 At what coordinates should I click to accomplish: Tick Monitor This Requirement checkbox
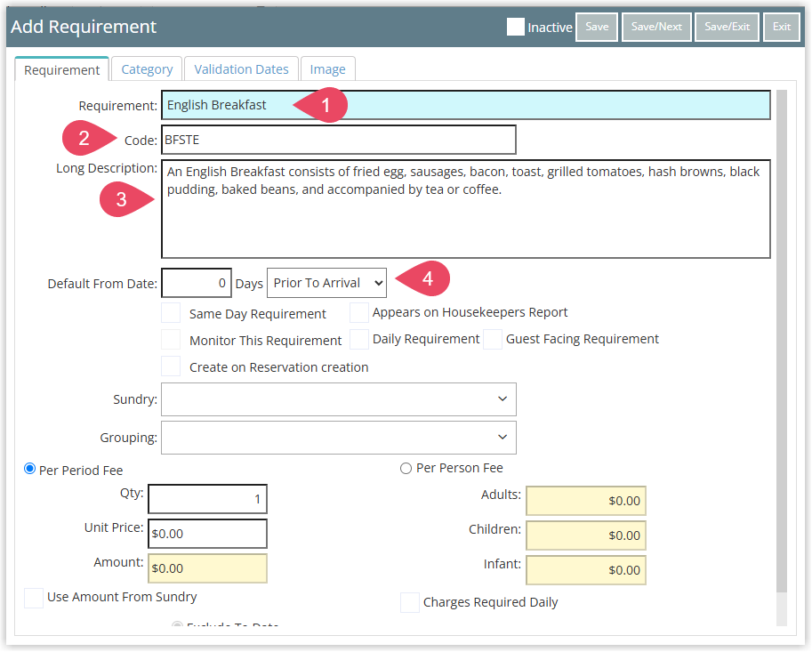coord(171,340)
